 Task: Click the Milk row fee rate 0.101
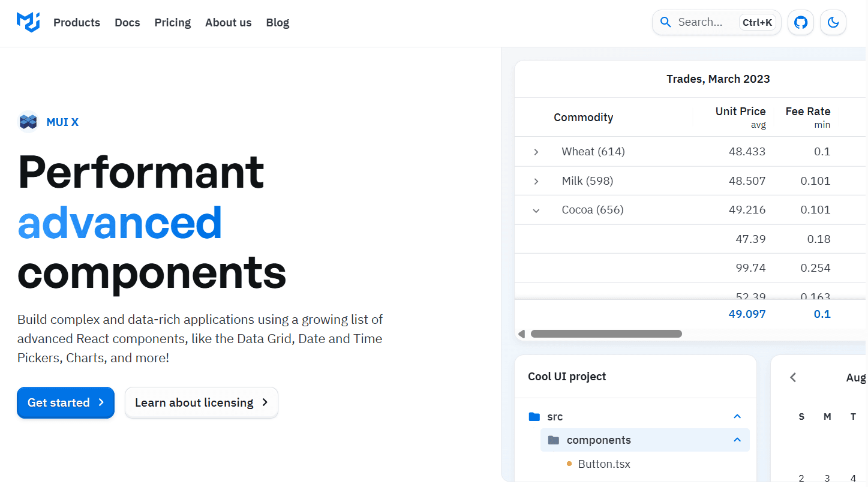[x=815, y=181]
